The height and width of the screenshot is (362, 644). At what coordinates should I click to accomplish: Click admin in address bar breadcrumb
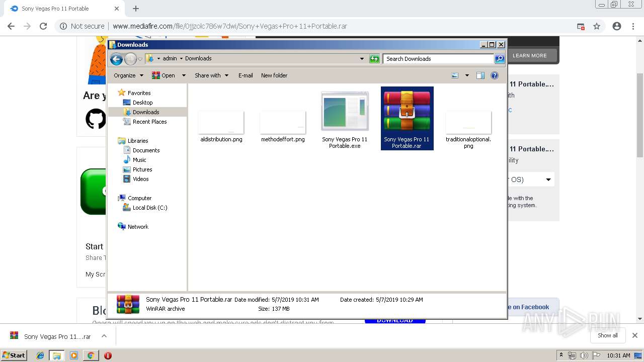(170, 58)
